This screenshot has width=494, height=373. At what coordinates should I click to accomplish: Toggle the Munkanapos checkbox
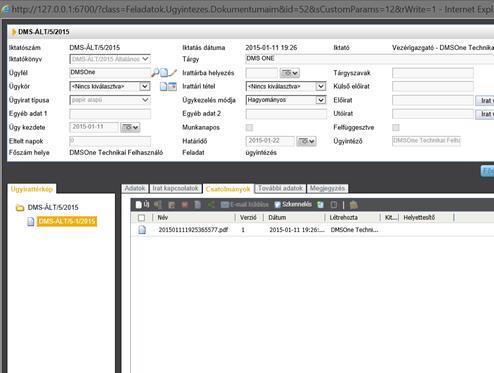coord(249,127)
